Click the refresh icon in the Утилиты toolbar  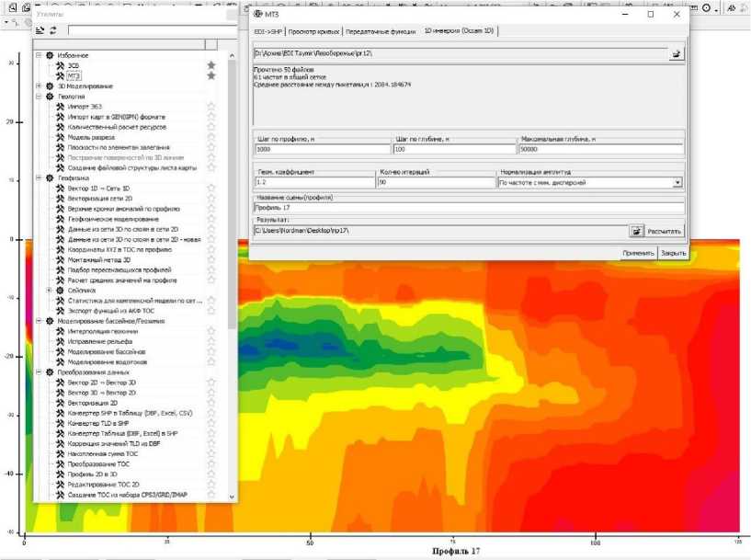pos(53,30)
